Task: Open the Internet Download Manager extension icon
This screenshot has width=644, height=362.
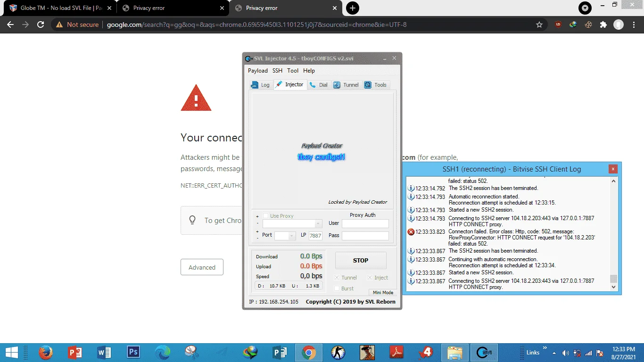Action: (x=573, y=25)
